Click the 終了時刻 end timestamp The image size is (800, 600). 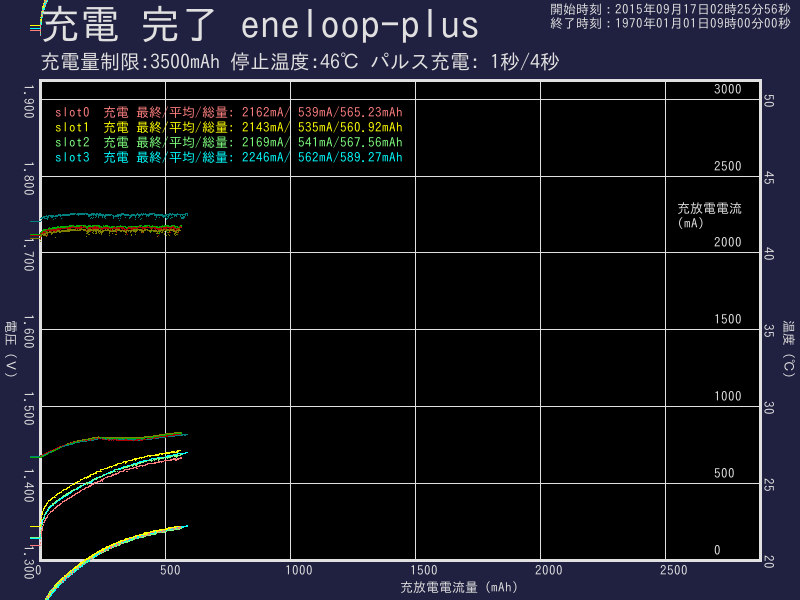[x=670, y=23]
